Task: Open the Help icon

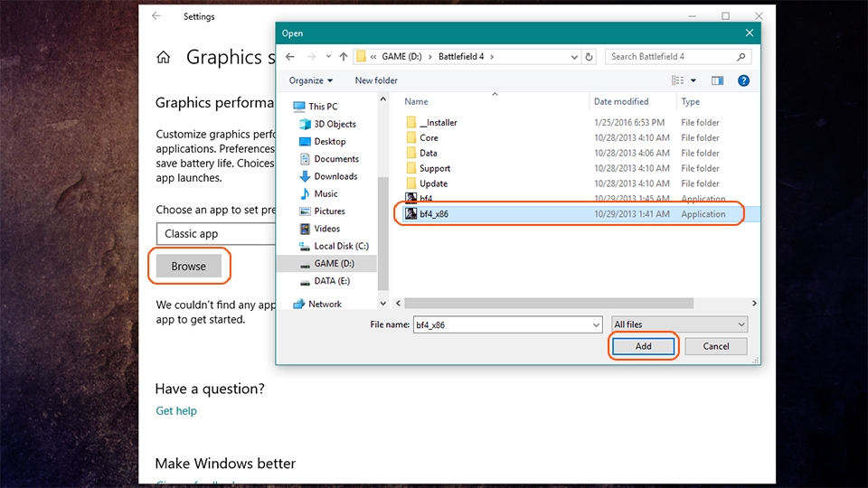Action: [743, 80]
